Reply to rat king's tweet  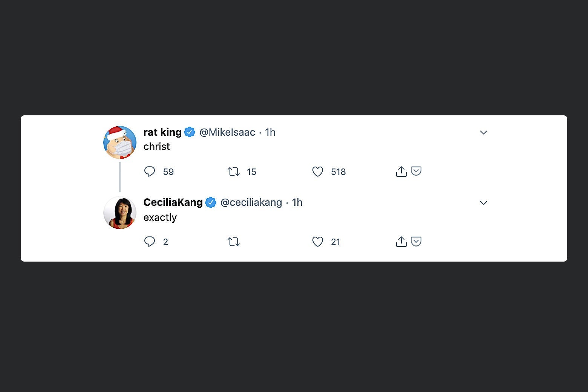pos(150,171)
